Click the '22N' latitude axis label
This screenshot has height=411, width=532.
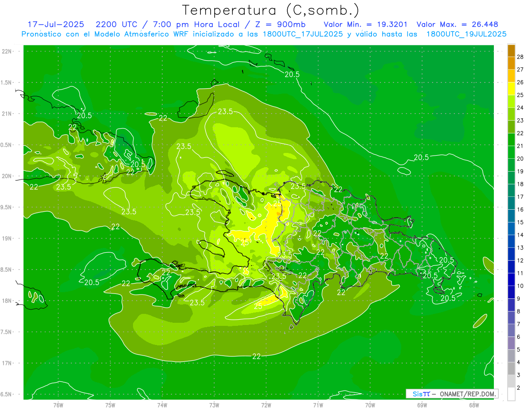pos(7,51)
